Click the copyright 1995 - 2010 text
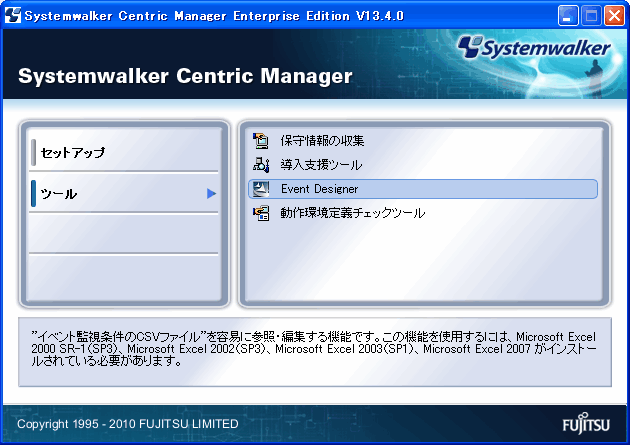This screenshot has width=630, height=445. 128,424
